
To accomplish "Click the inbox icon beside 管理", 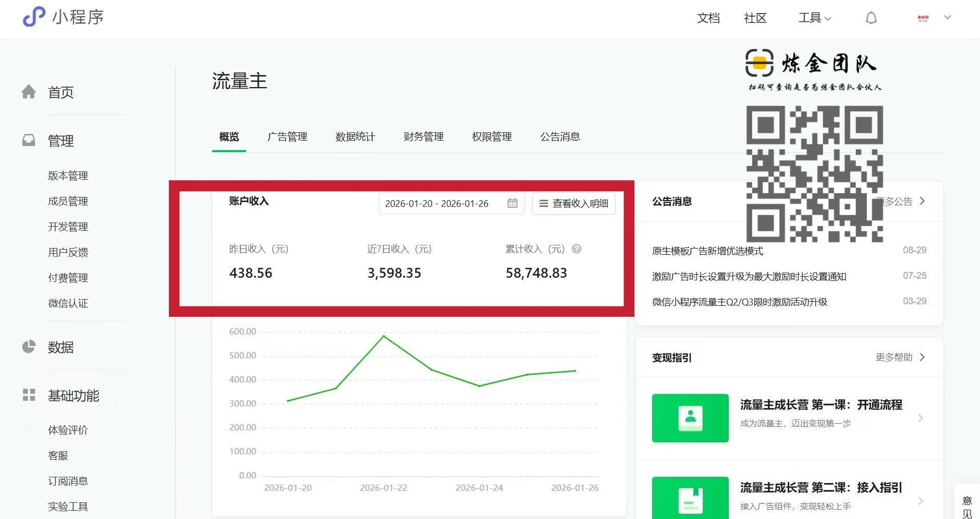I will [29, 141].
